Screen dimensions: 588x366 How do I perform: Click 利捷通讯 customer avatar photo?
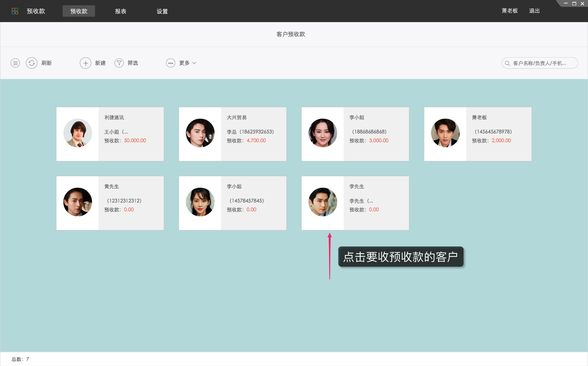click(77, 133)
